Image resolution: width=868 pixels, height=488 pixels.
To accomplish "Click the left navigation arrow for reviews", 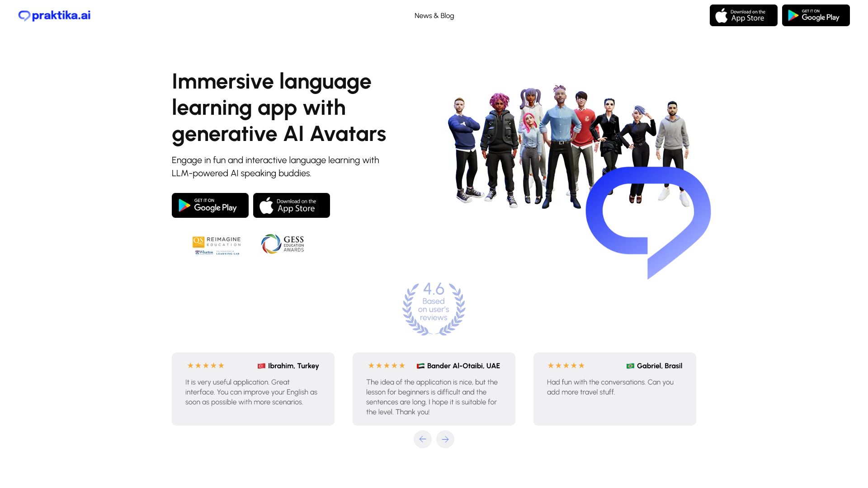I will 423,439.
